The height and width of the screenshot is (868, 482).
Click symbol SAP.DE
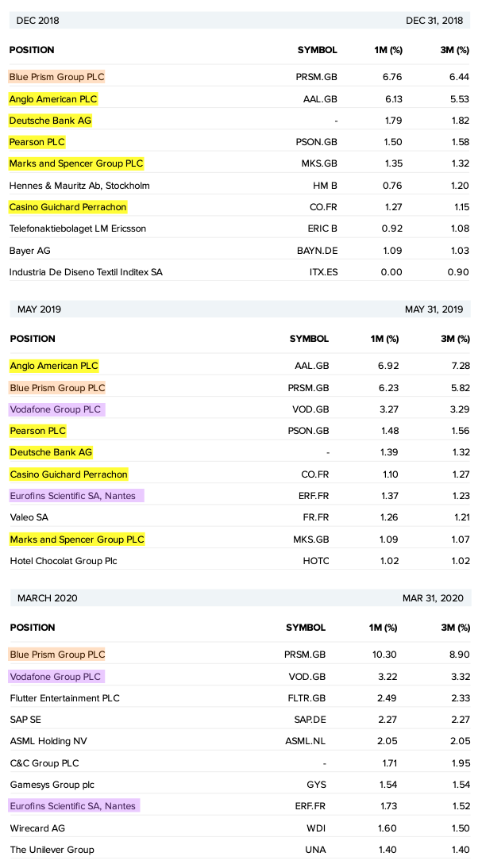coord(310,720)
